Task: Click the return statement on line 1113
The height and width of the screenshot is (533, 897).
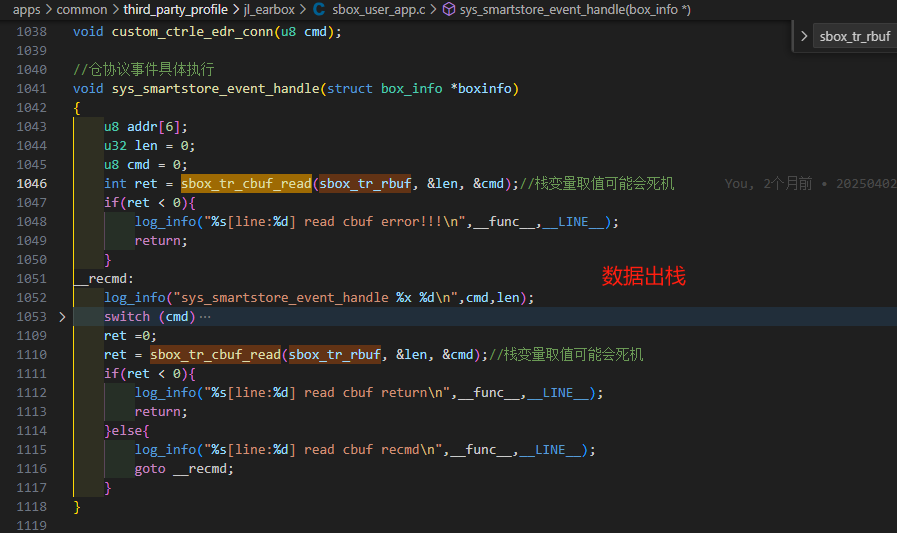Action: [161, 412]
